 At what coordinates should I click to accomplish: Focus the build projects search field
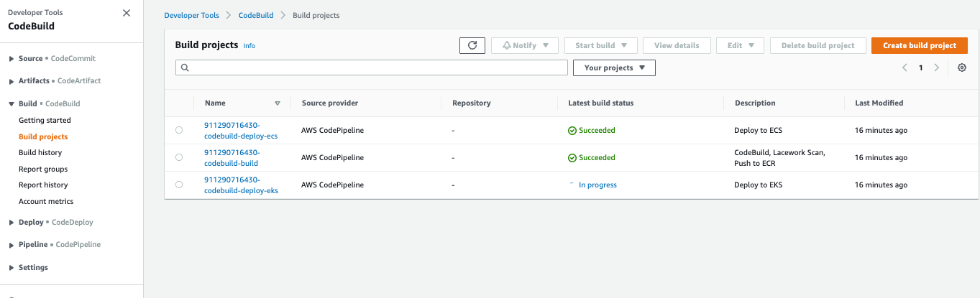coord(372,67)
